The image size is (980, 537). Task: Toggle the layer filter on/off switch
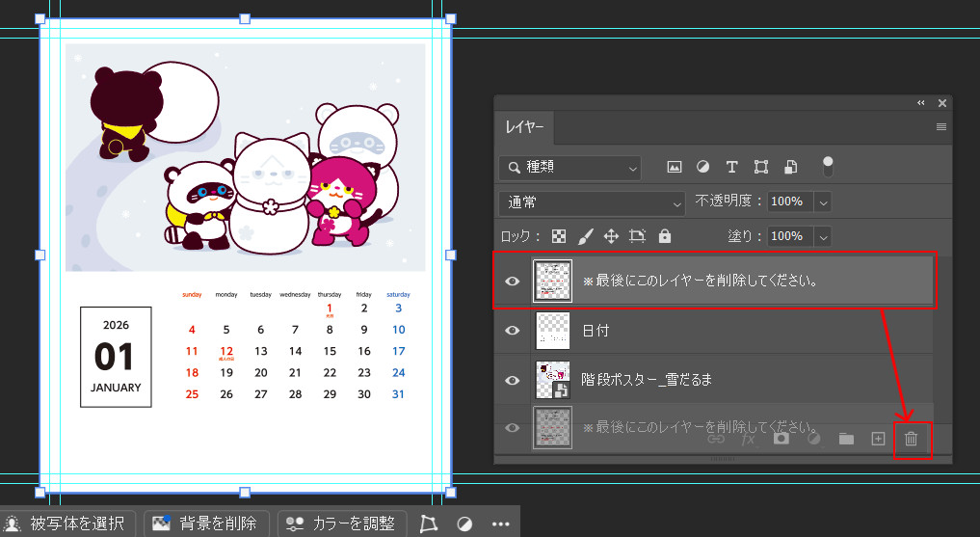click(x=827, y=166)
